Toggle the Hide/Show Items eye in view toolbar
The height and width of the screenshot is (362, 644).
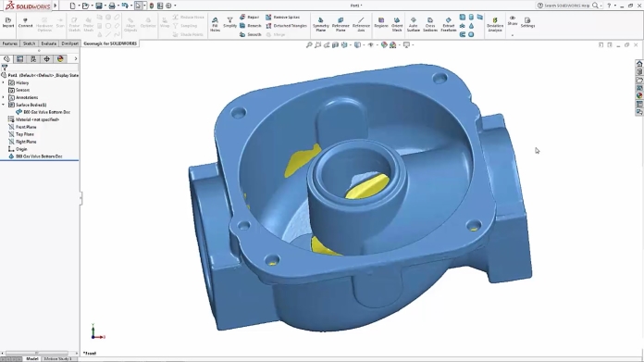click(x=370, y=44)
